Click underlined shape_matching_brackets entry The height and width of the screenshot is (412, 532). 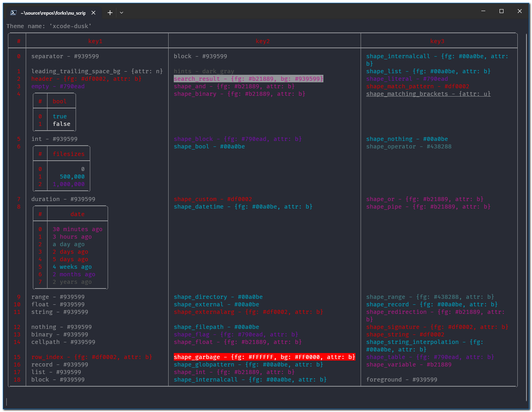[428, 94]
